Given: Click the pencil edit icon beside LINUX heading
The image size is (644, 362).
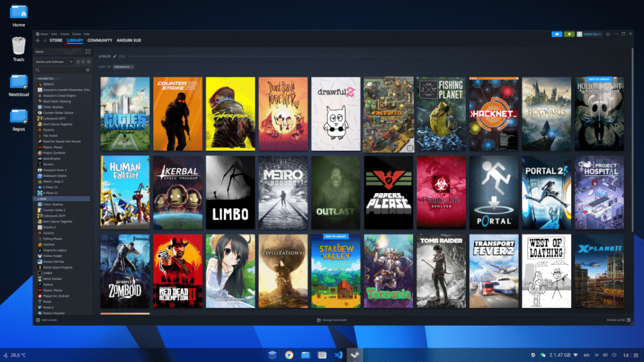Looking at the screenshot, I should [x=114, y=56].
